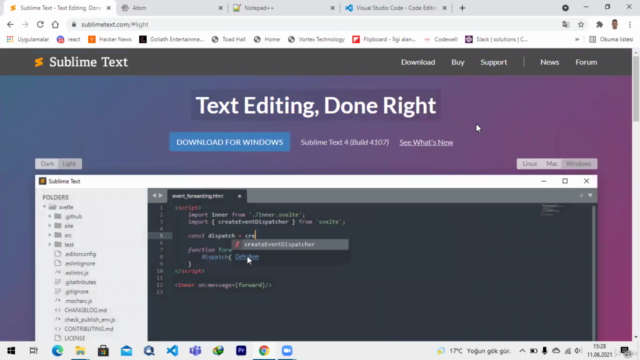640x360 pixels.
Task: Open Mail app from taskbar
Action: [126, 351]
